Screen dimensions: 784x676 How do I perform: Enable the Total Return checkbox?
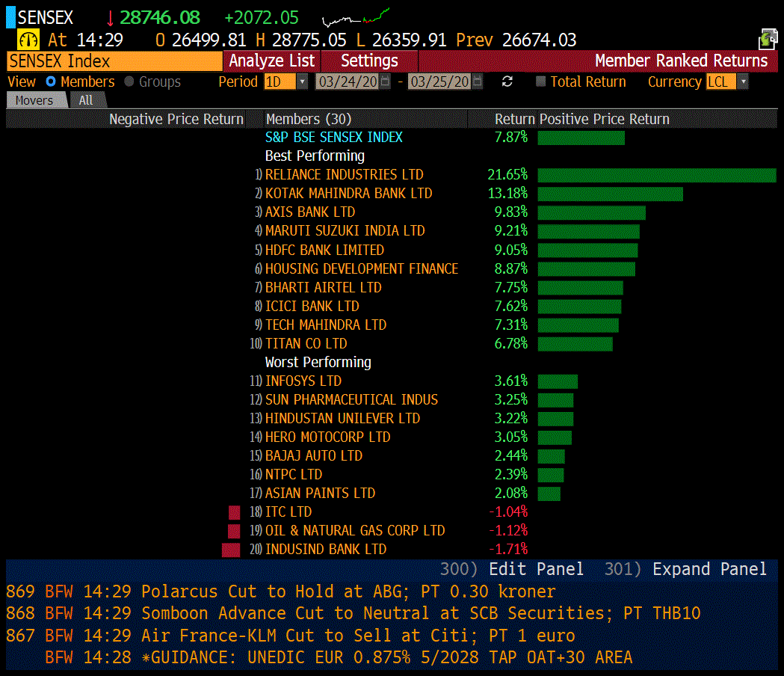(541, 82)
